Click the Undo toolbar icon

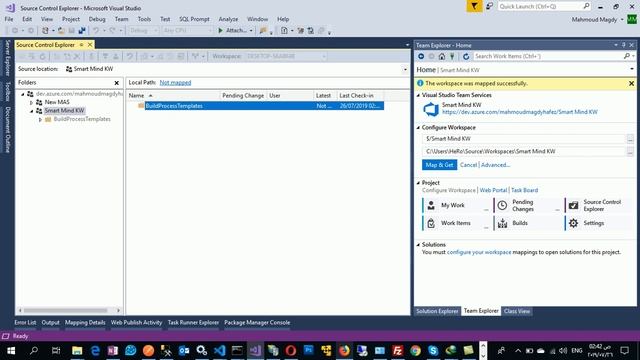pyautogui.click(x=96, y=31)
